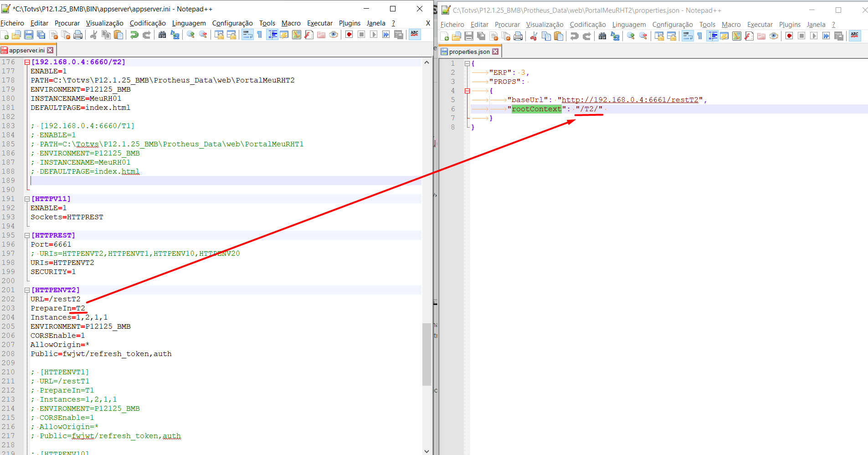Open Function List in appserver.ini window
The height and width of the screenshot is (455, 868).
309,35
